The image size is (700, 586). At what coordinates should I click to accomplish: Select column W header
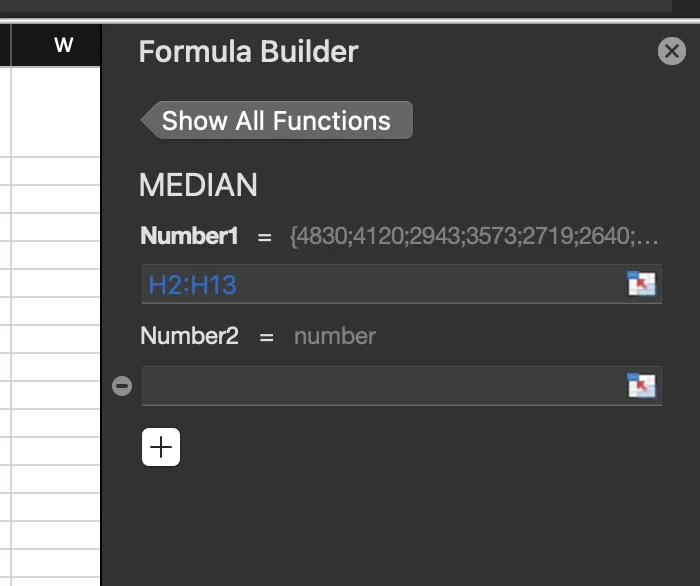pos(63,45)
